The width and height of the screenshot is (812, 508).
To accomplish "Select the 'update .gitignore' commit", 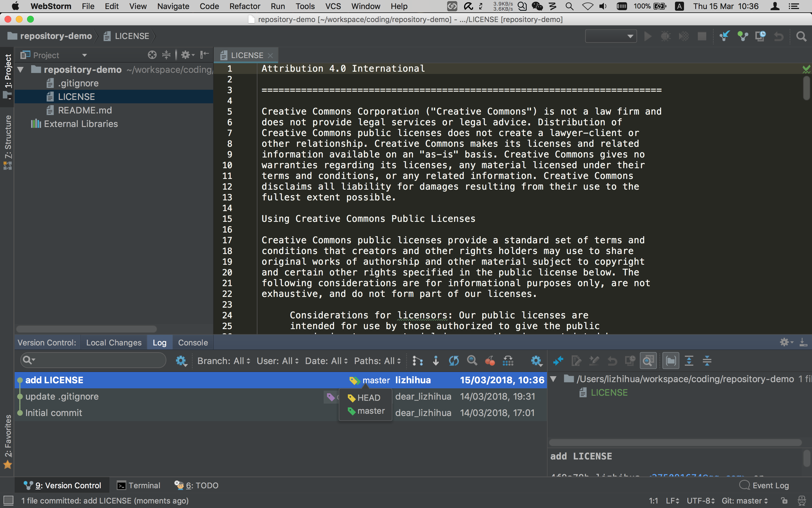I will tap(281, 397).
